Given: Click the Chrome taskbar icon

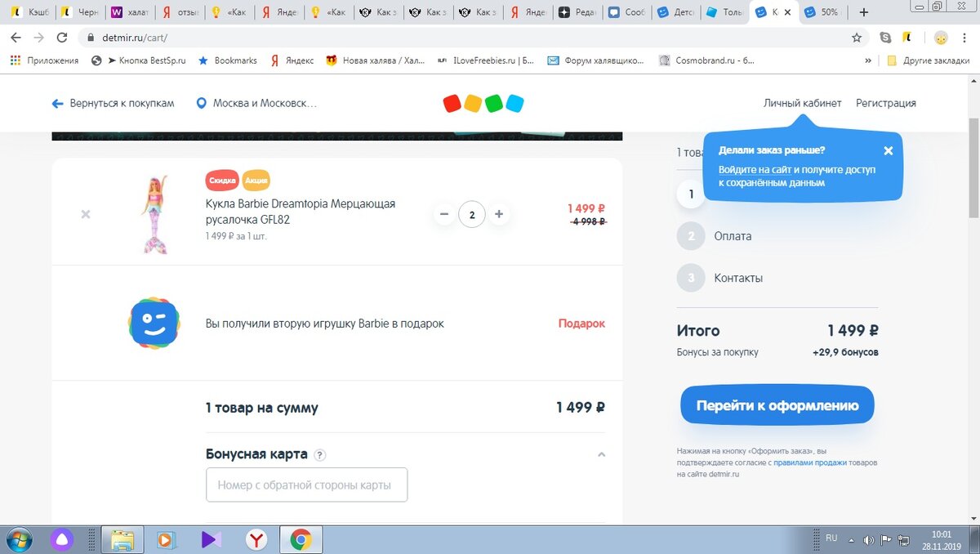Looking at the screenshot, I should coord(301,539).
